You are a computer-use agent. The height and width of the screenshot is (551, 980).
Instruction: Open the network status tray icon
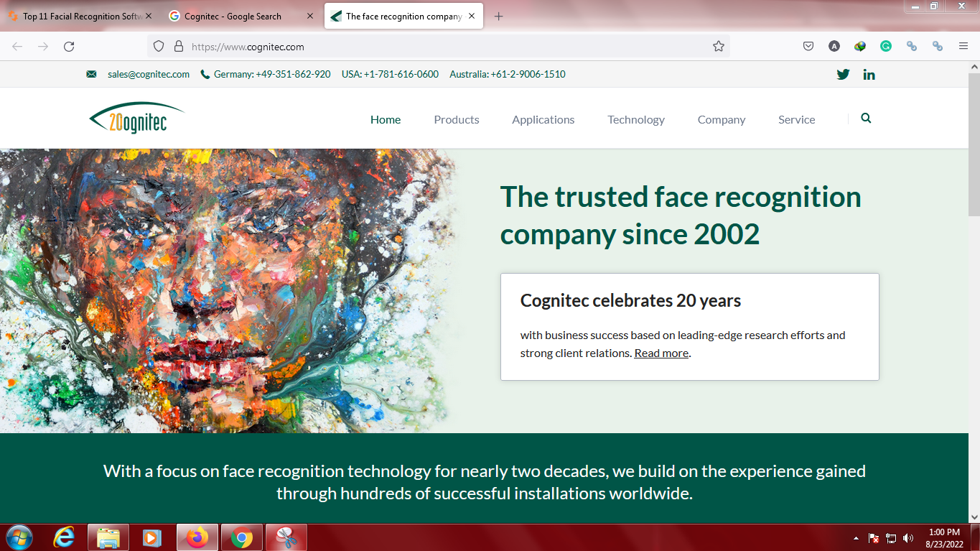[891, 537]
